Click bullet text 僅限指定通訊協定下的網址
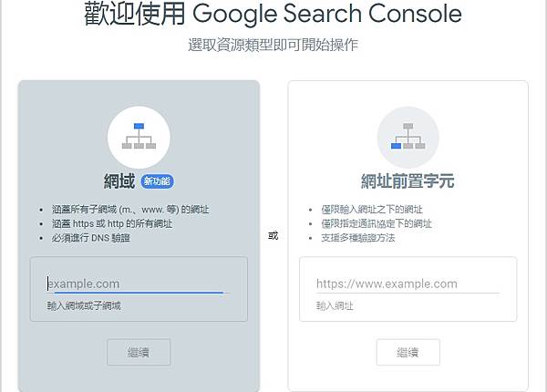Image resolution: width=547 pixels, height=392 pixels. [x=377, y=224]
